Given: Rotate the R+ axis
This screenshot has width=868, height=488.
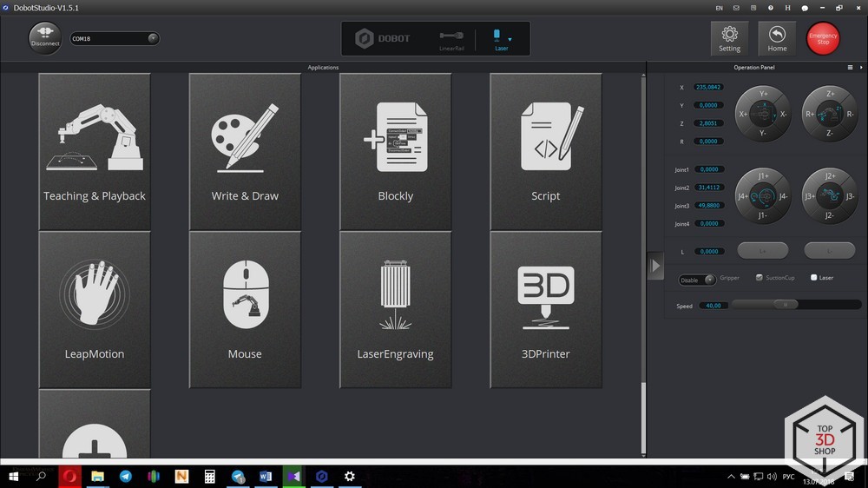Looking at the screenshot, I should (810, 114).
